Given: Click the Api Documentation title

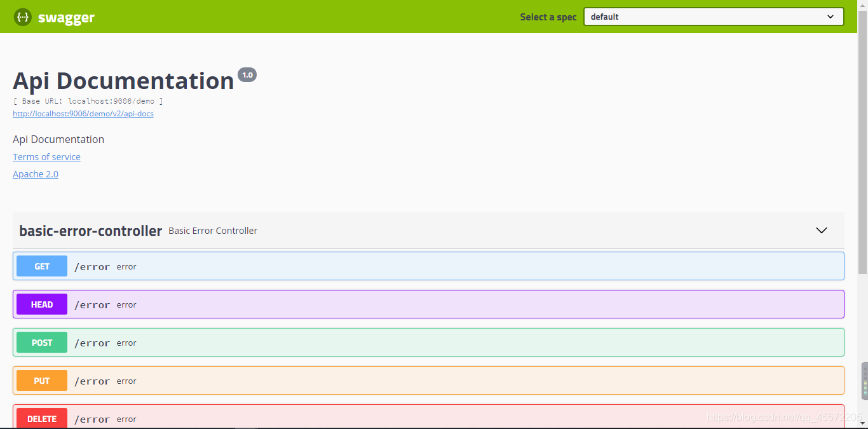Looking at the screenshot, I should [123, 80].
